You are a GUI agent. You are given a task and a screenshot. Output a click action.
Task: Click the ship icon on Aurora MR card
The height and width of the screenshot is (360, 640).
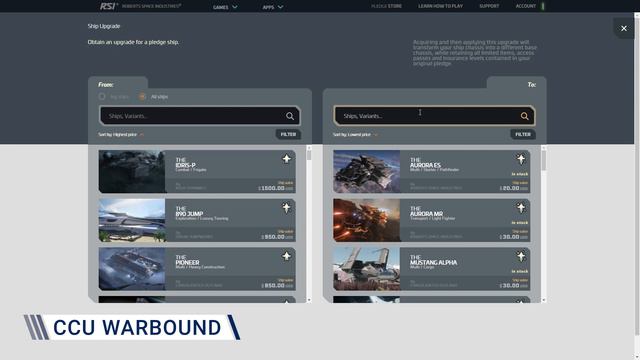[x=521, y=207]
